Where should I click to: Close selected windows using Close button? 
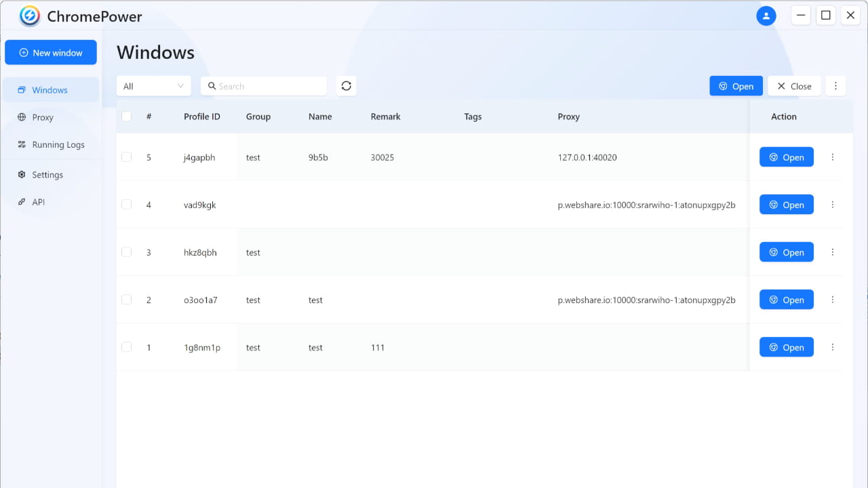click(x=794, y=85)
